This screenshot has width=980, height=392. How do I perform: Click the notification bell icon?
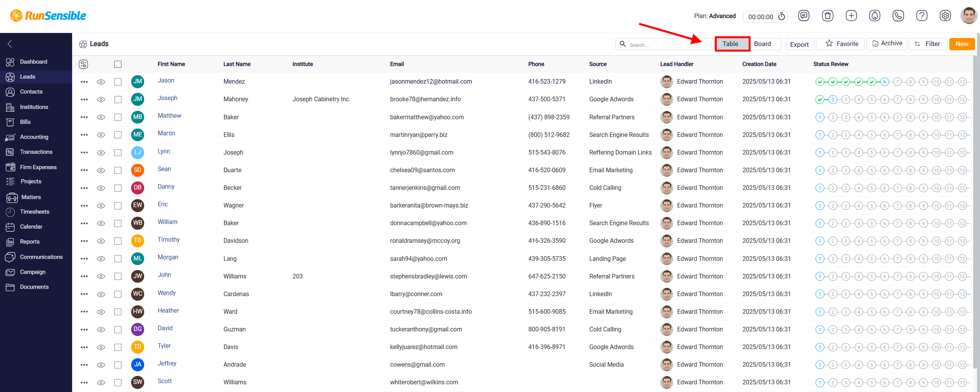[x=875, y=16]
